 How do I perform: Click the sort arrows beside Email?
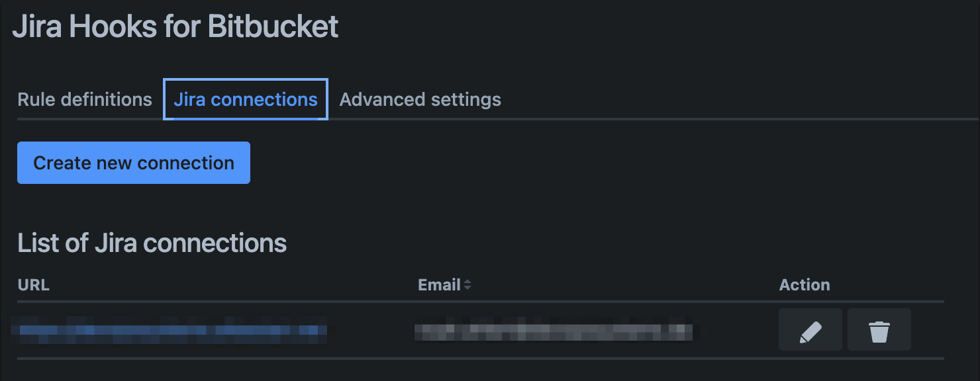467,285
